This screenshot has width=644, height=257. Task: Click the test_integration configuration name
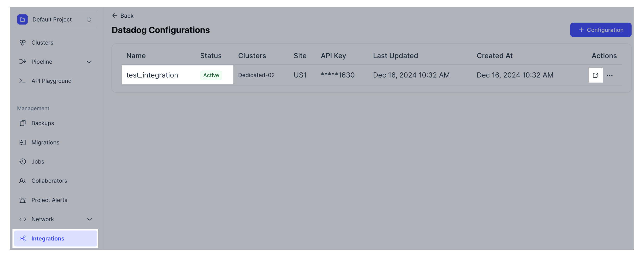click(152, 75)
